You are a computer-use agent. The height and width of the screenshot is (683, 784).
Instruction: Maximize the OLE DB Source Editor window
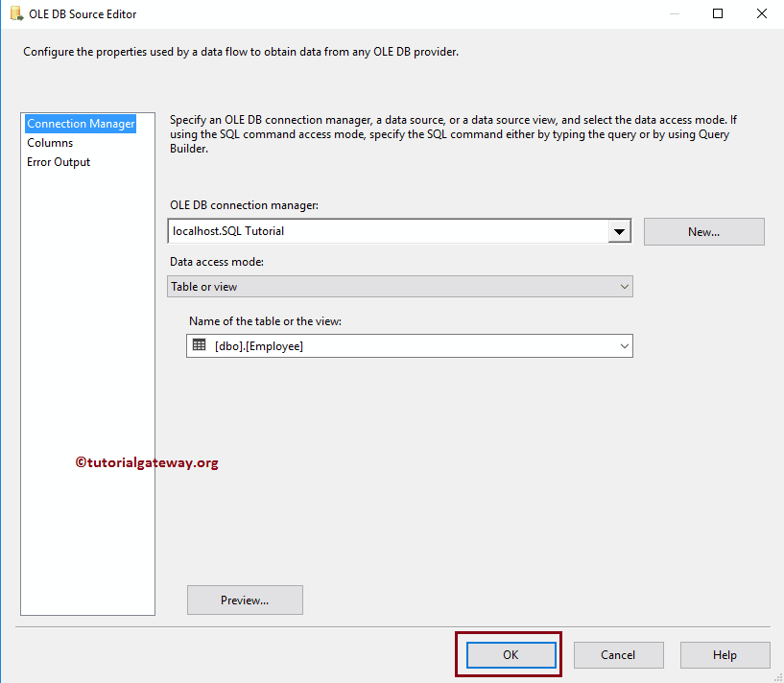(717, 13)
